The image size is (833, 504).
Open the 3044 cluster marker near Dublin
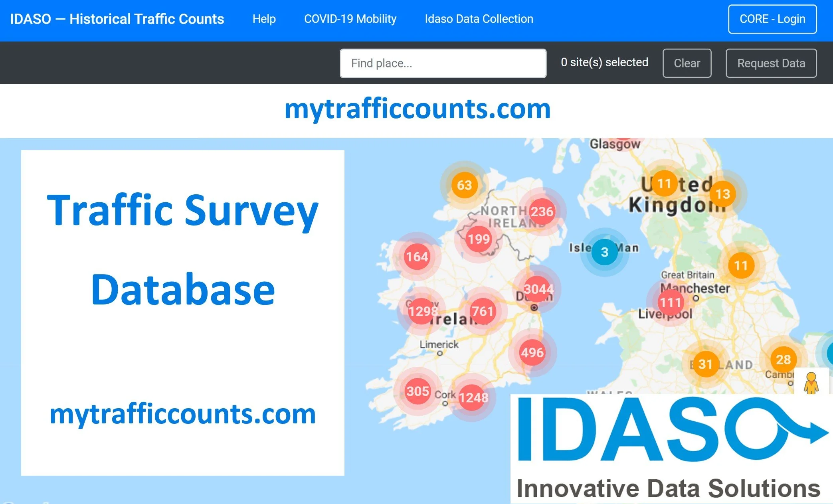538,289
